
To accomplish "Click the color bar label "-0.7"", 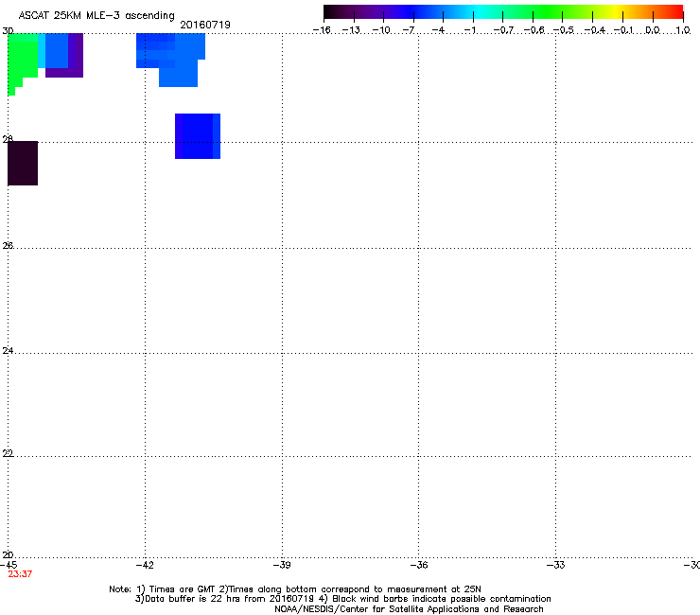I will 503,30.
